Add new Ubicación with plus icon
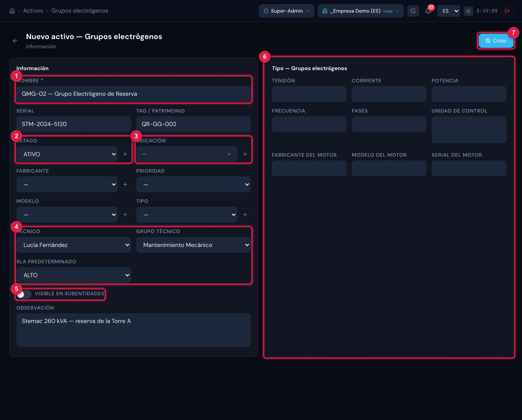 pos(245,154)
